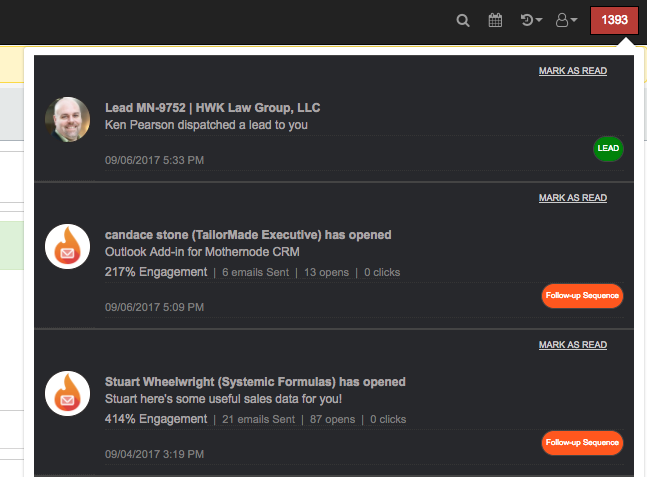
Task: Open Follow-up Sequence badge for candace stone
Action: click(x=582, y=295)
